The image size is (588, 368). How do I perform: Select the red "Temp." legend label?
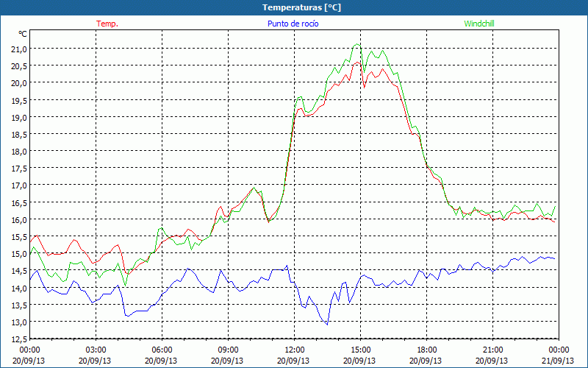pos(107,24)
